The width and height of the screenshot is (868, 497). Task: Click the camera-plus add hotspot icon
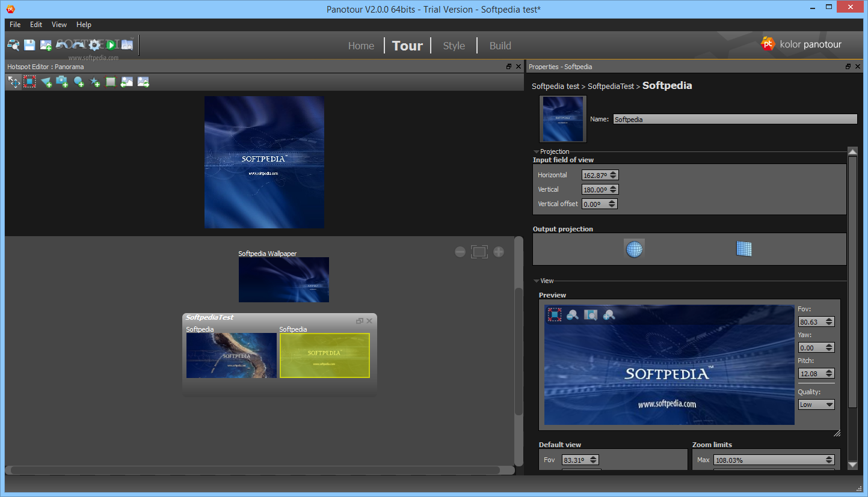(x=62, y=82)
